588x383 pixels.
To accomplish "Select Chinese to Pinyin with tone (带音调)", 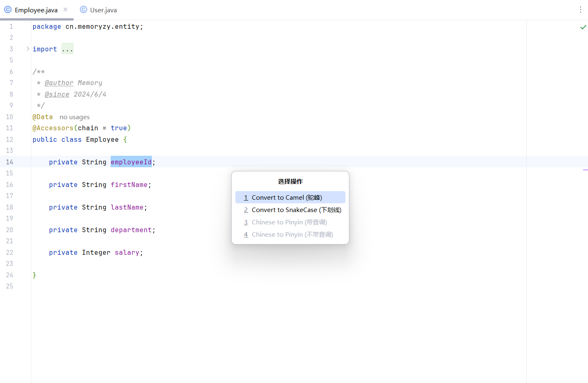I will click(x=290, y=222).
